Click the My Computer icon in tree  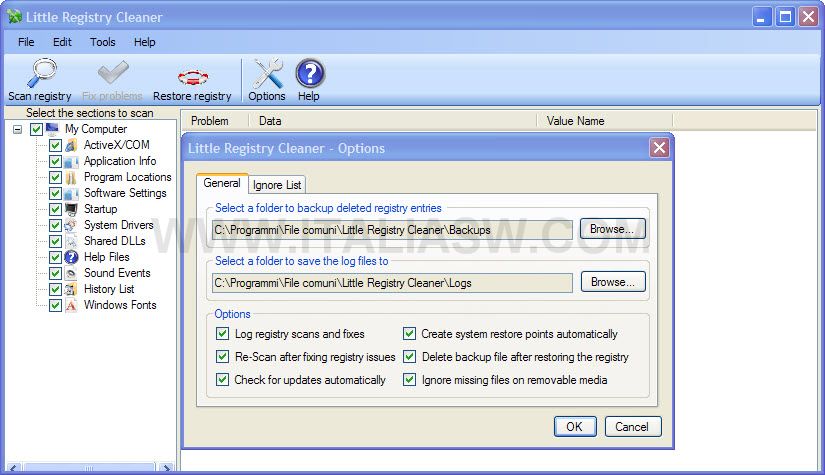coord(52,128)
